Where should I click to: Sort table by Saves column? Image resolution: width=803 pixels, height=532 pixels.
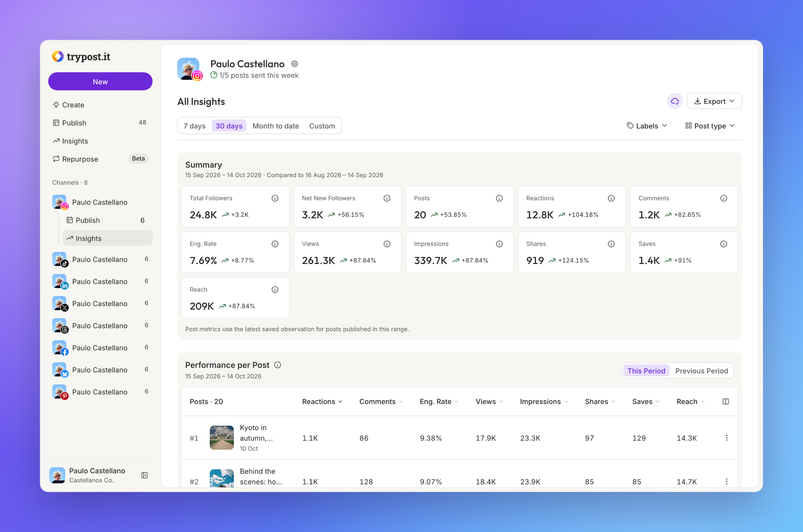[646, 402]
